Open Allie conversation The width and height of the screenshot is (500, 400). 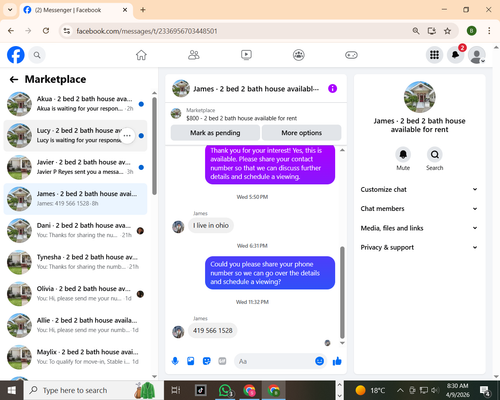pos(75,326)
